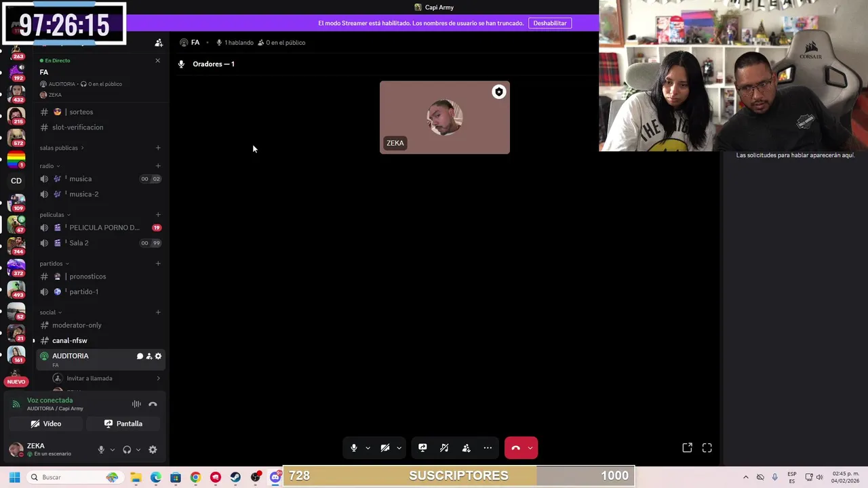Screen dimensions: 868x488
Task: Add a channel to social category
Action: 158,312
